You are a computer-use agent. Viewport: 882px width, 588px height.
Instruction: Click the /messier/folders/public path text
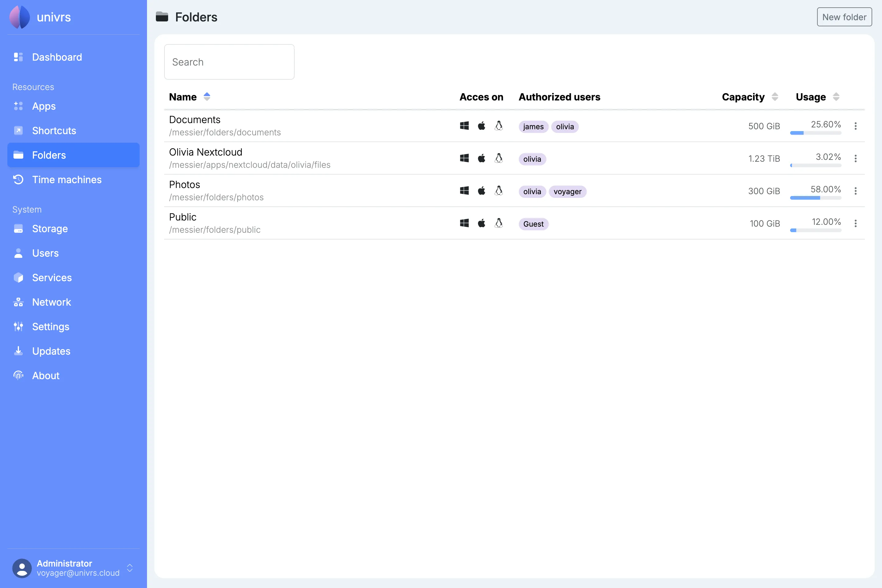[x=215, y=229]
